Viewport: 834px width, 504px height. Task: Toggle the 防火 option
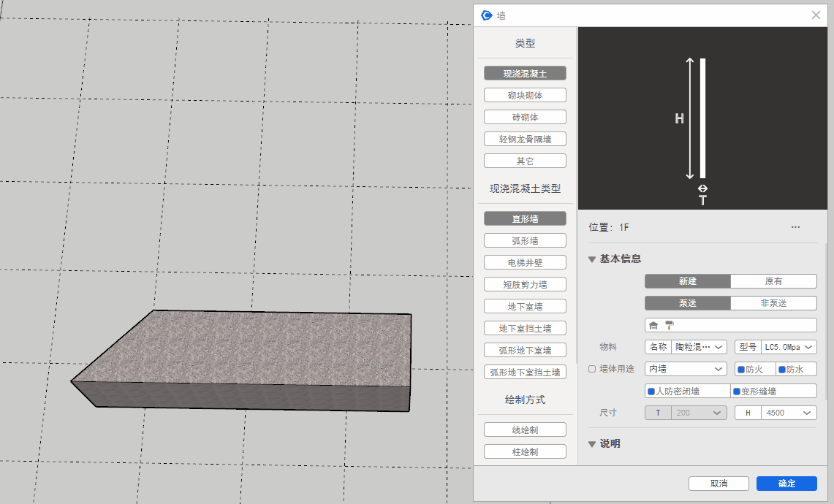pyautogui.click(x=754, y=370)
